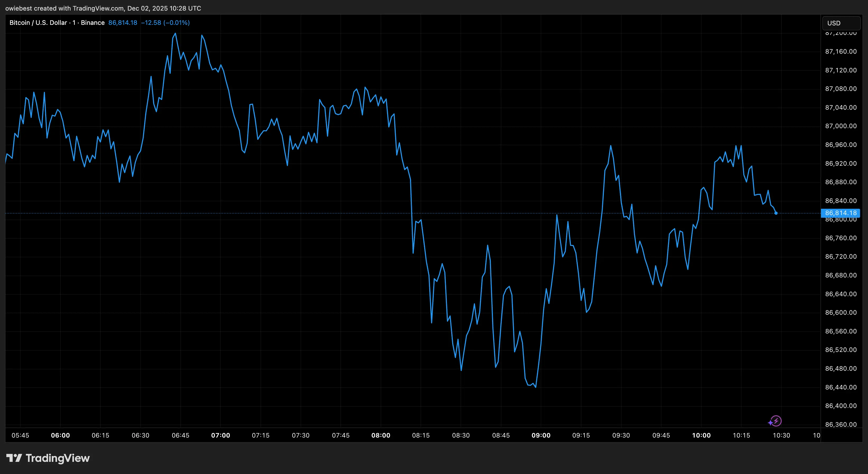Click the 09:00 time axis label
Screen dimensions: 868x474
(541, 435)
